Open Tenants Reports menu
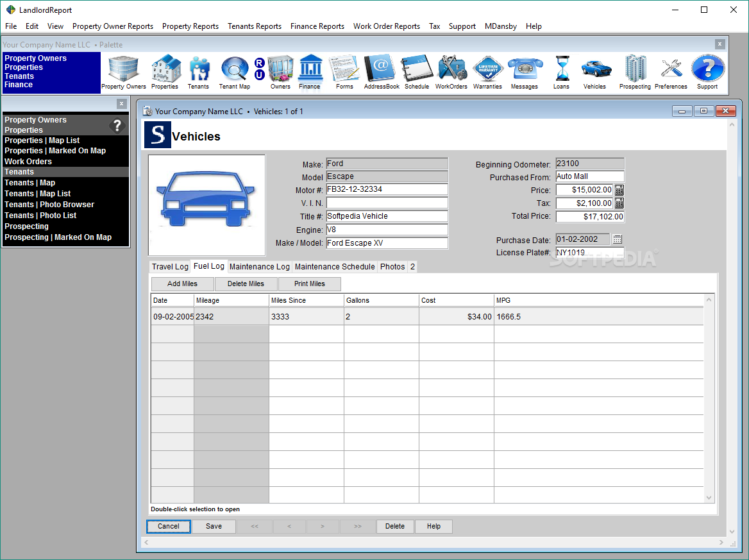Viewport: 749px width, 560px height. [255, 26]
